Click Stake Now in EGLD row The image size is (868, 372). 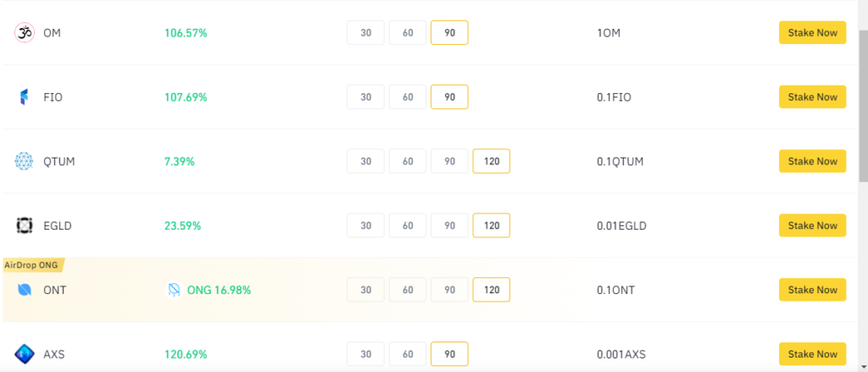[812, 225]
